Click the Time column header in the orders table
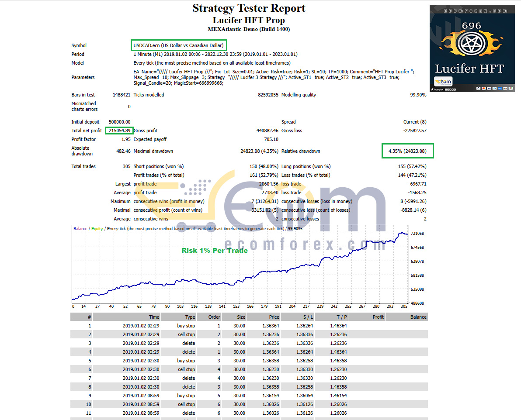Viewport: 521px width, 420px height. pyautogui.click(x=154, y=317)
